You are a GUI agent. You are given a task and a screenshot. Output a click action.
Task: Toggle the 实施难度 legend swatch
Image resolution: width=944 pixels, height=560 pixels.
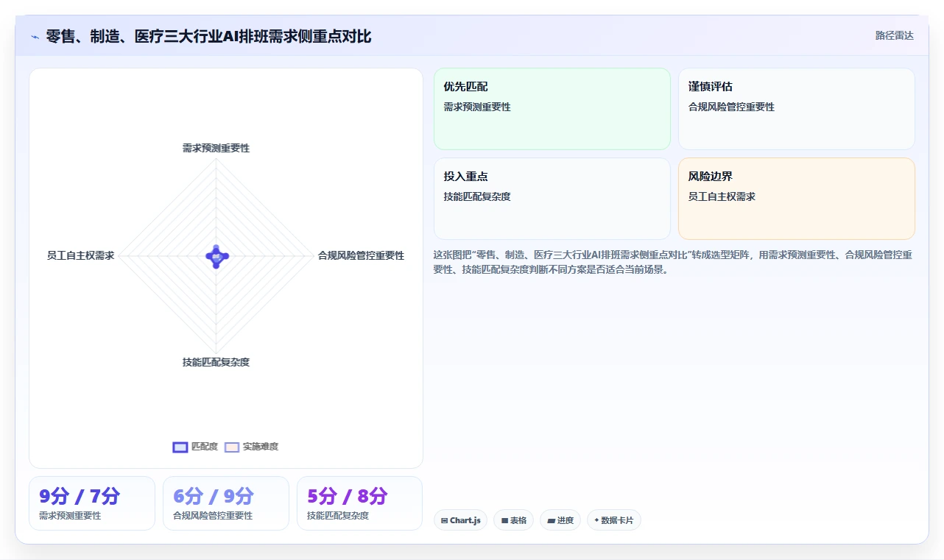pos(232,447)
